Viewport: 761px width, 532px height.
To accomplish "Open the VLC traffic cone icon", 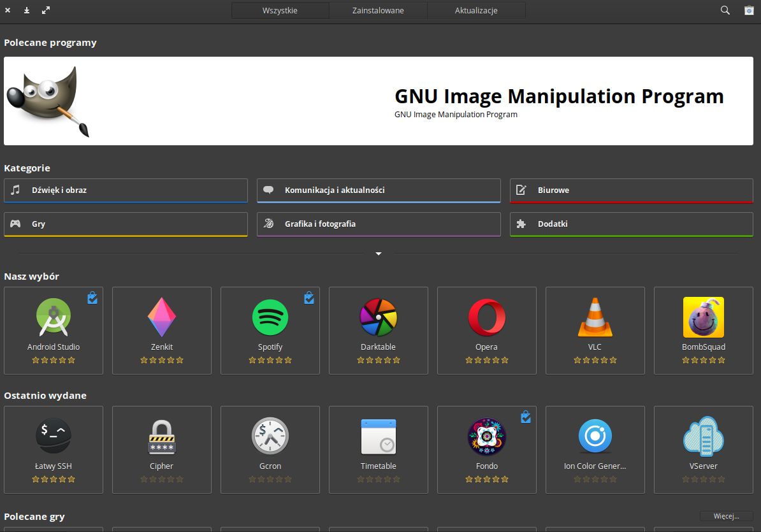I will coord(595,317).
